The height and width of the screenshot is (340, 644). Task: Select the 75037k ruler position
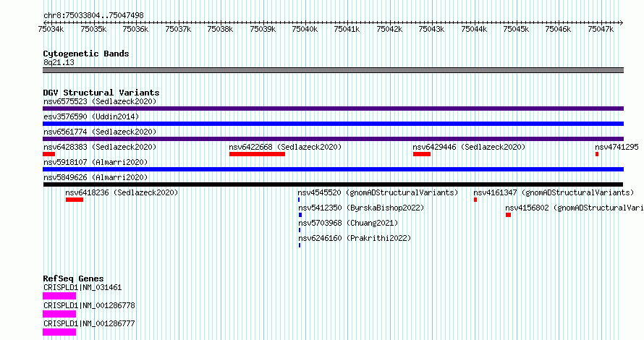(178, 29)
